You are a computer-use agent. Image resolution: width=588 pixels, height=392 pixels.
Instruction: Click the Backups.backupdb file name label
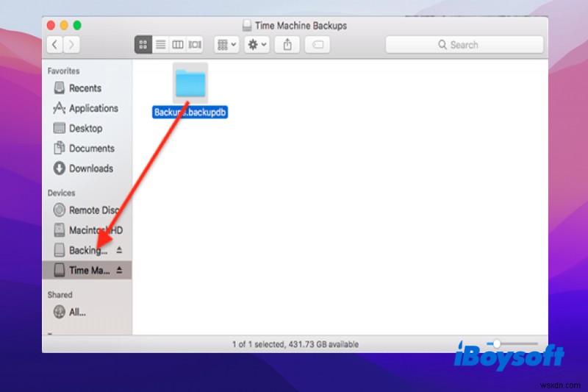point(190,113)
